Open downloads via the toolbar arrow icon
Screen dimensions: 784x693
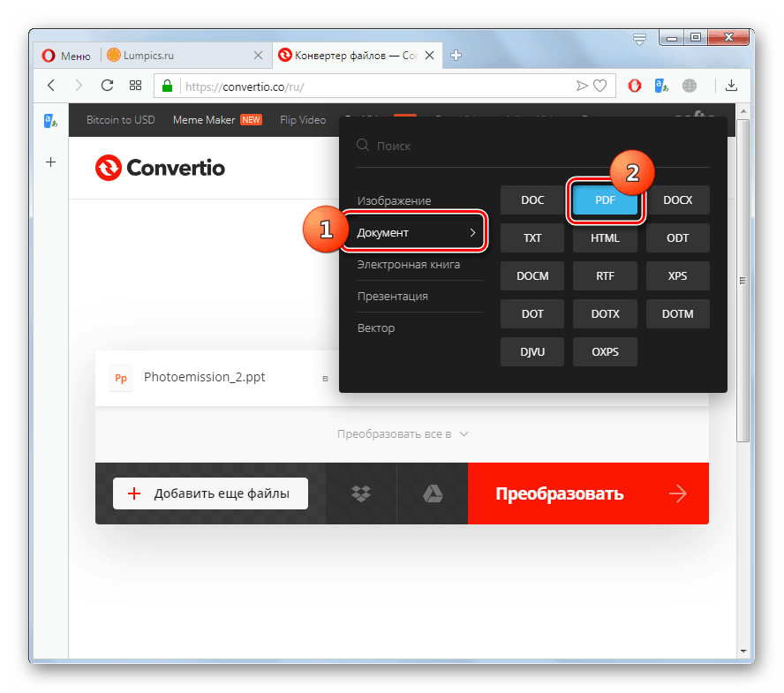point(732,86)
